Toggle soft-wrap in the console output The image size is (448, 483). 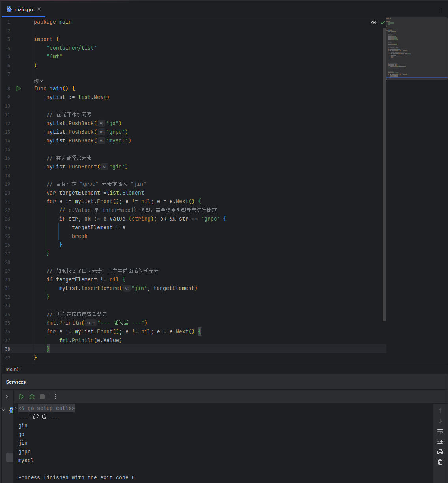point(440,431)
